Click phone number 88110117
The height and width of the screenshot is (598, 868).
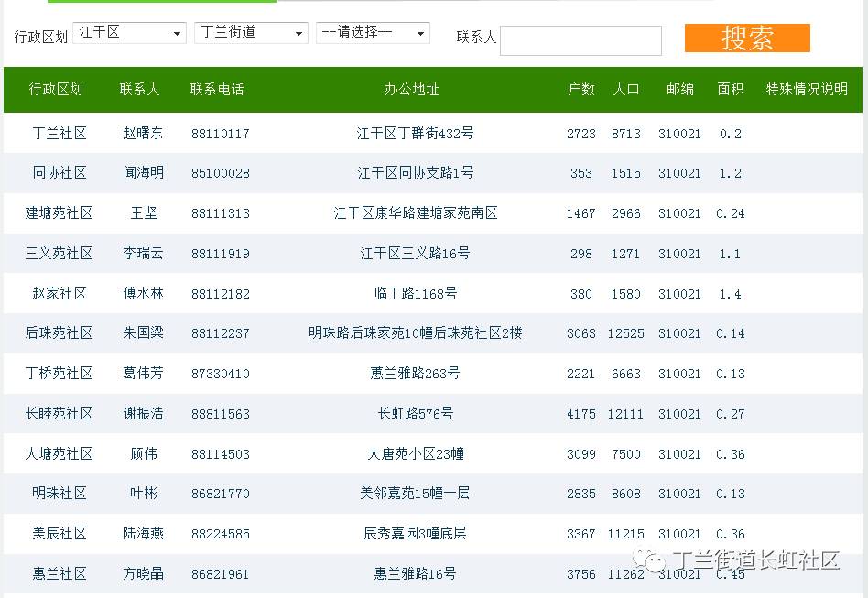(x=221, y=134)
